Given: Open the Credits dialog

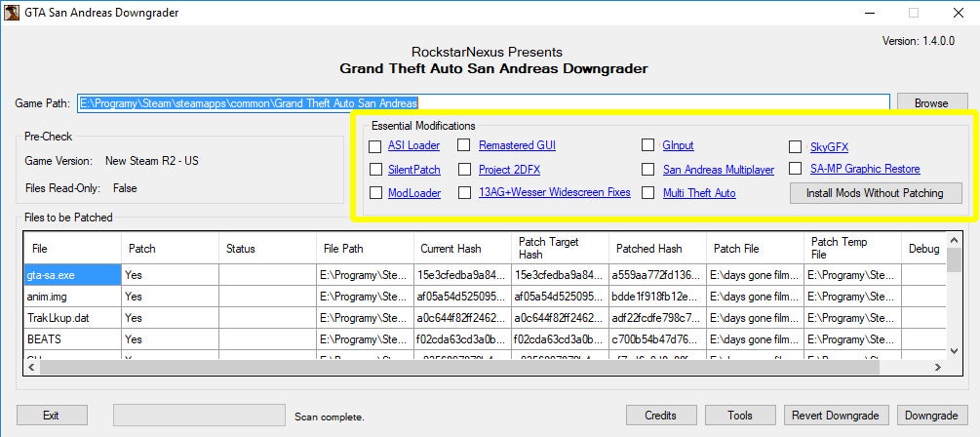Looking at the screenshot, I should click(660, 416).
